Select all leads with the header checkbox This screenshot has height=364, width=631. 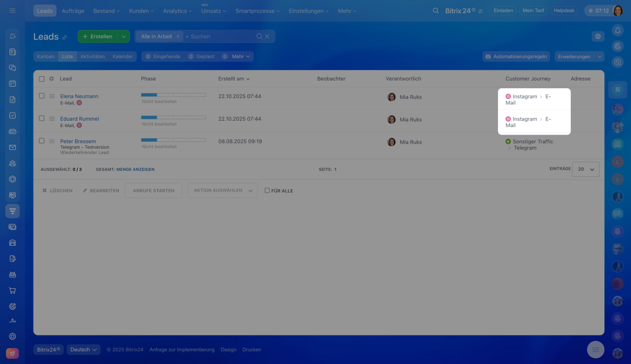point(41,79)
